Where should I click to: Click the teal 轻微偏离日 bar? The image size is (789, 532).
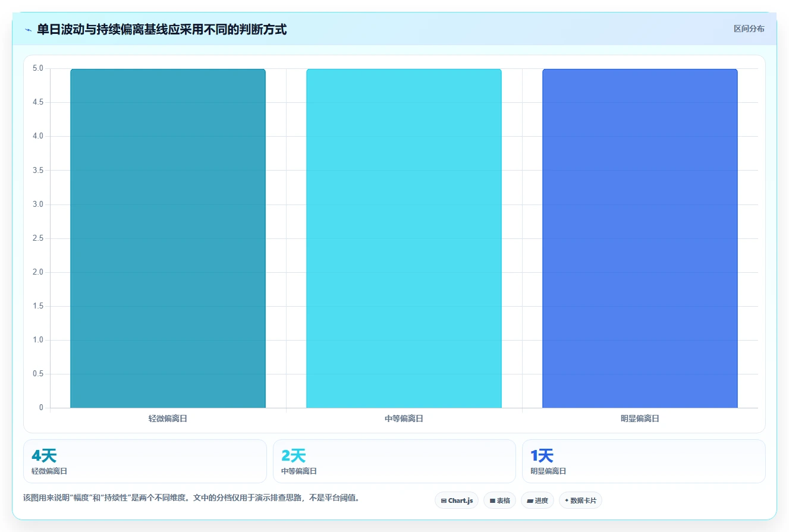pos(168,238)
